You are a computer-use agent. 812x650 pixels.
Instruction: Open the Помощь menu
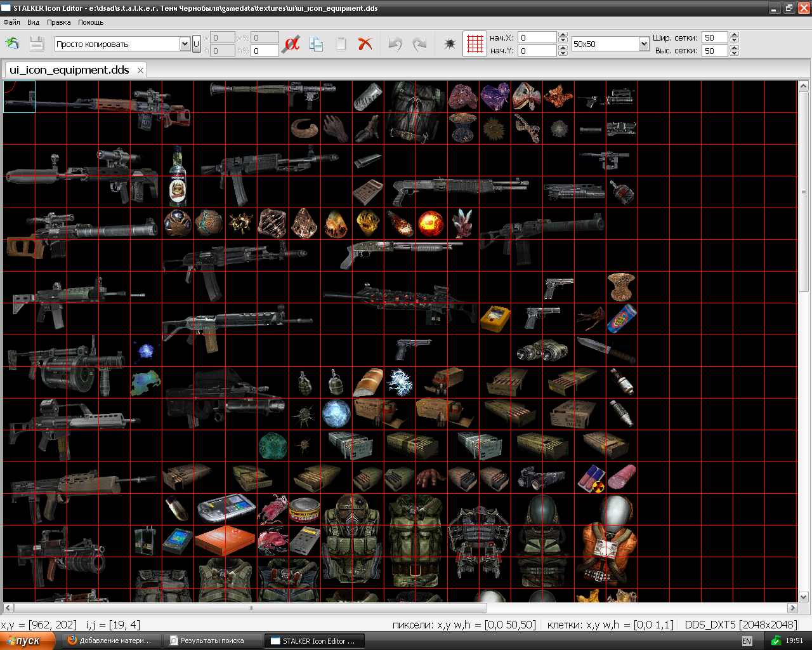click(91, 22)
